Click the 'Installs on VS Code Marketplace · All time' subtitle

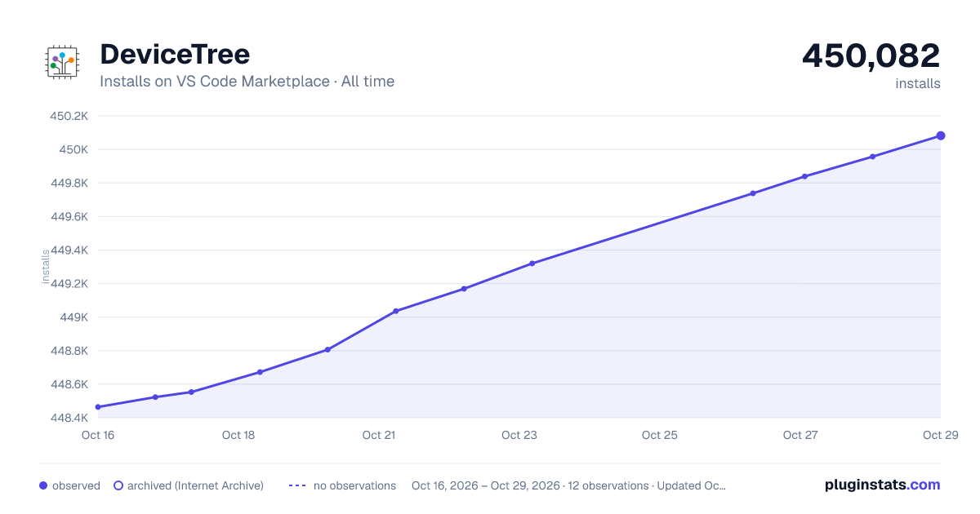[247, 82]
